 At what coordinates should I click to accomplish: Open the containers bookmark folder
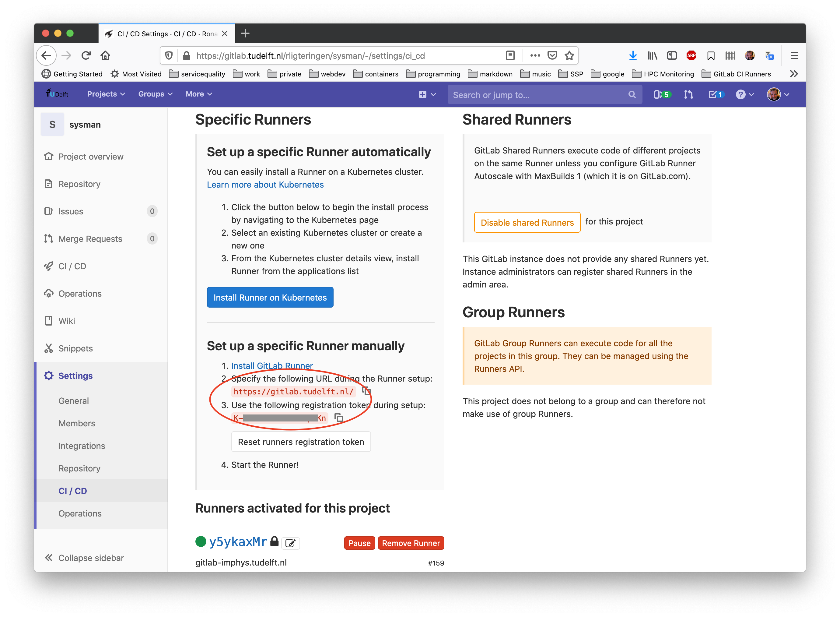375,74
